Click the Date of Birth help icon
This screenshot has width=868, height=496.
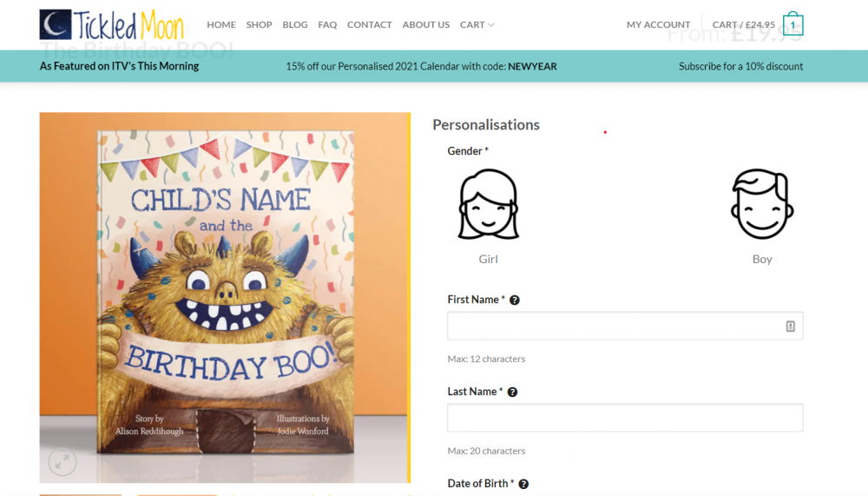pyautogui.click(x=523, y=484)
